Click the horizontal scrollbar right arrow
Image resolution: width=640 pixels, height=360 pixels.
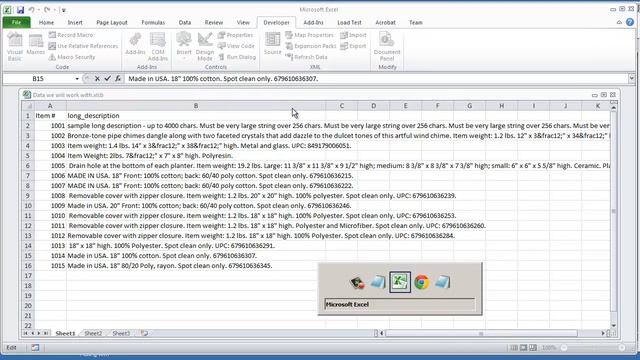tap(603, 333)
